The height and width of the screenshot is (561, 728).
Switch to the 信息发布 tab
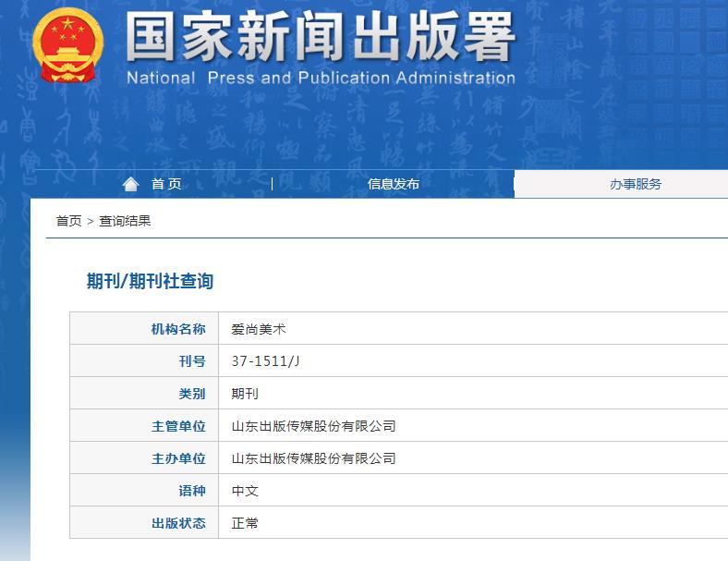click(393, 184)
